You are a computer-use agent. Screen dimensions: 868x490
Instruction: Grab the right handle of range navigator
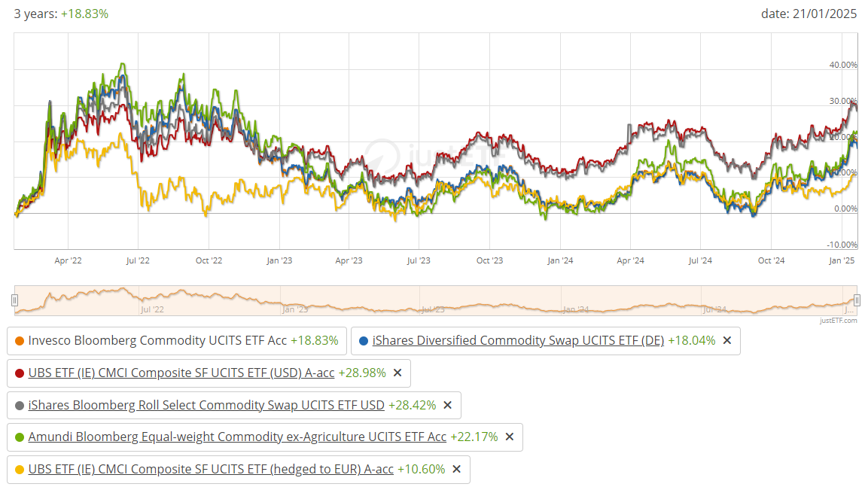(856, 300)
